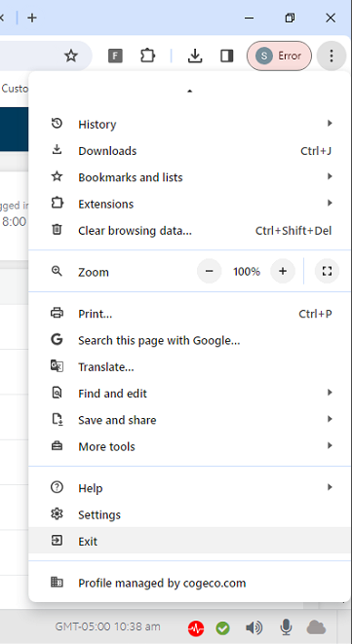Click the Extensions puzzle icon in menu
Viewport: 352px width, 644px height.
(x=57, y=203)
